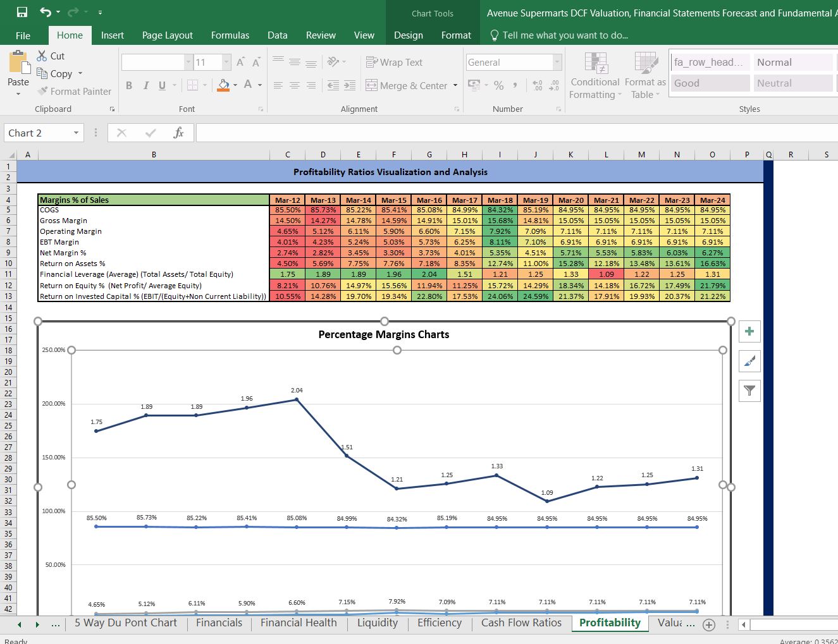Apply Accounting Number Format
The height and width of the screenshot is (644, 838).
pyautogui.click(x=474, y=85)
